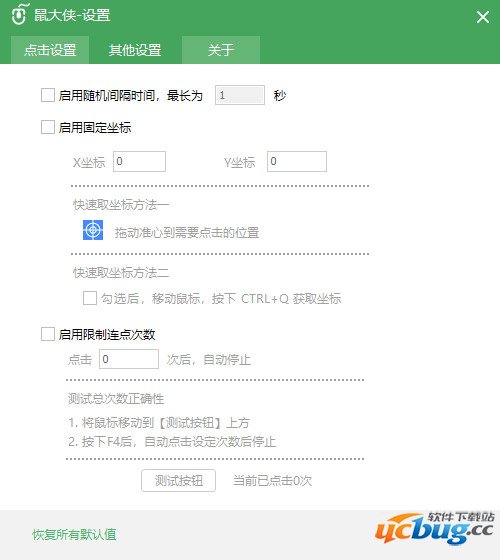Click the 点击 count input field
Viewport: 500px width, 560px height.
coord(129,359)
